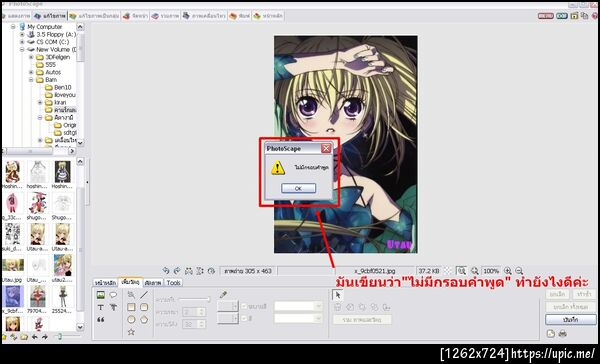Click OK in the PhotoScape dialog

pyautogui.click(x=298, y=188)
